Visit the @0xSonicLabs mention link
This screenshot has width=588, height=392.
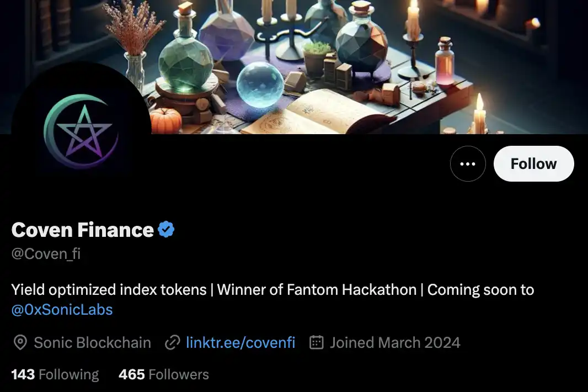tap(62, 310)
